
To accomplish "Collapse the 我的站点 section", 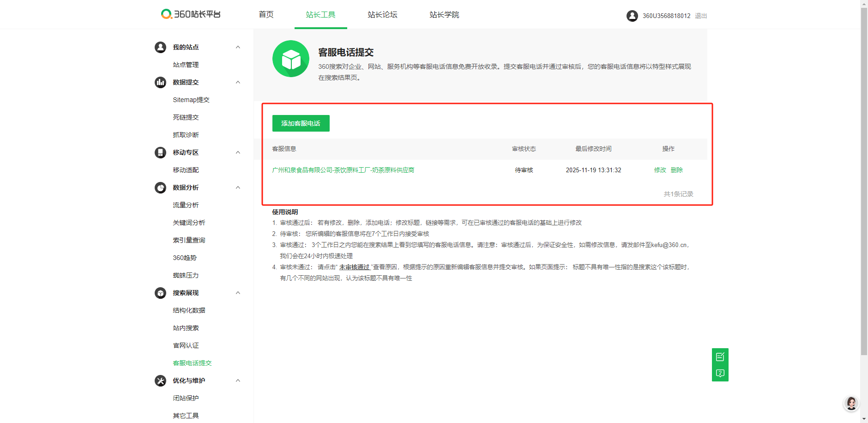I will pos(238,47).
